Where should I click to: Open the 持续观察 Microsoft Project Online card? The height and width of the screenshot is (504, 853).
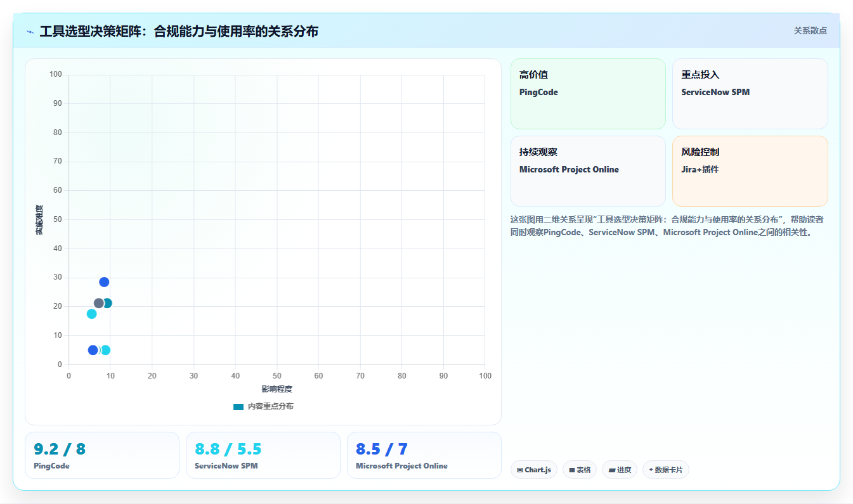588,171
